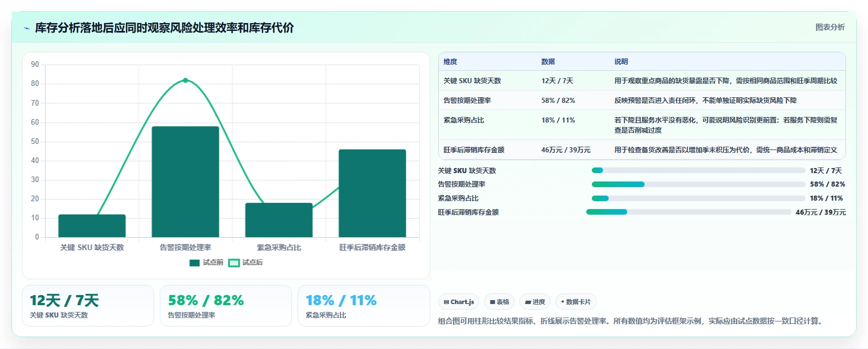Click table value 46万元 / 39万元
This screenshot has width=868, height=349.
[566, 150]
